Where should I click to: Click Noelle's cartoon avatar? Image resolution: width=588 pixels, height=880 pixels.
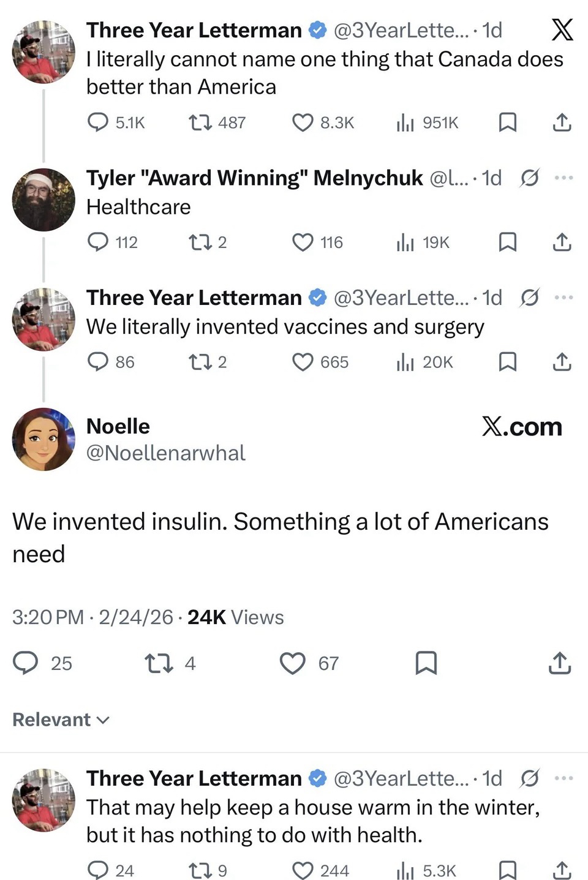click(43, 439)
